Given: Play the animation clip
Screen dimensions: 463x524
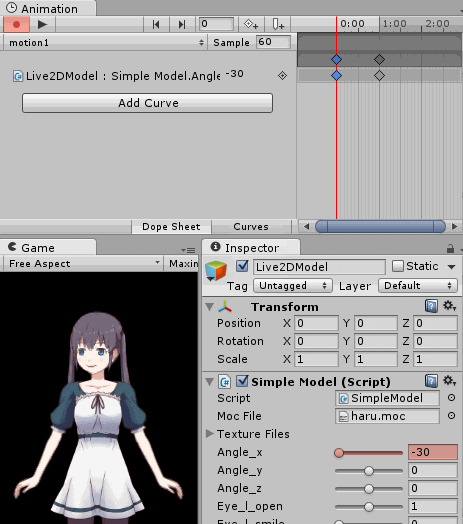Looking at the screenshot, I should (x=42, y=24).
